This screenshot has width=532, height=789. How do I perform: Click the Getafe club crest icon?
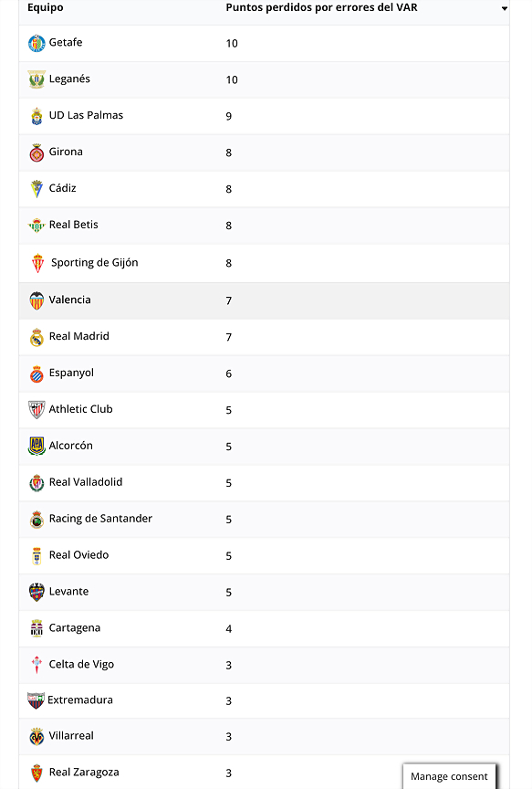[37, 43]
